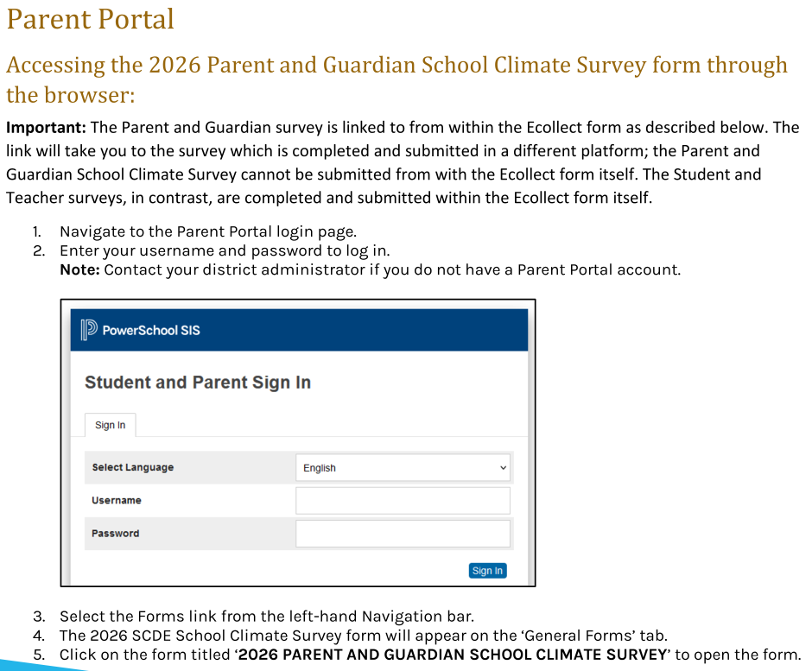812x671 pixels.
Task: Click the Parent Portal page title
Action: [x=91, y=19]
